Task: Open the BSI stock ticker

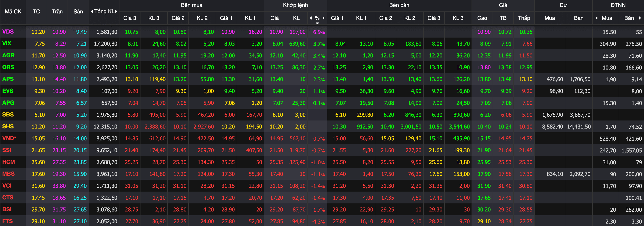Action: point(7,209)
